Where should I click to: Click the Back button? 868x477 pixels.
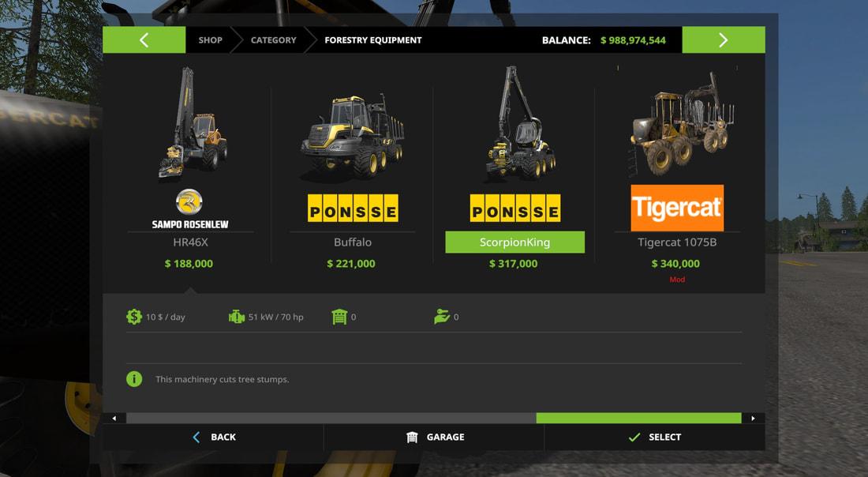pos(213,437)
